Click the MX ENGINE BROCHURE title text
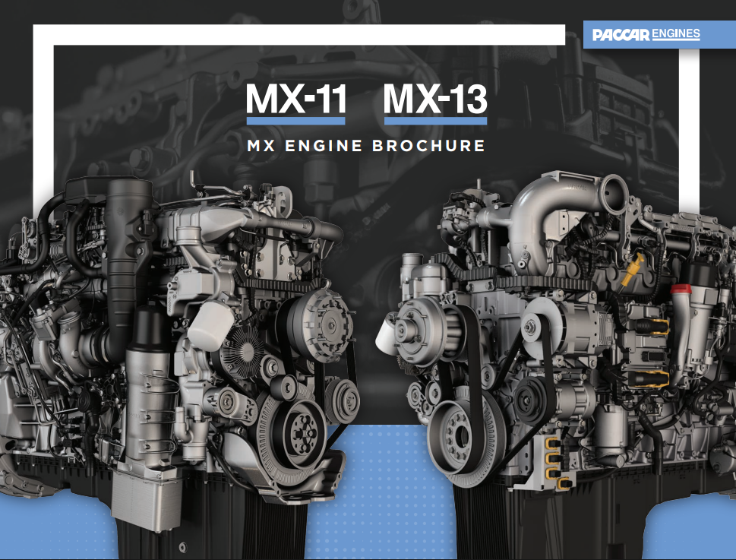This screenshot has height=560, width=736. (368, 144)
